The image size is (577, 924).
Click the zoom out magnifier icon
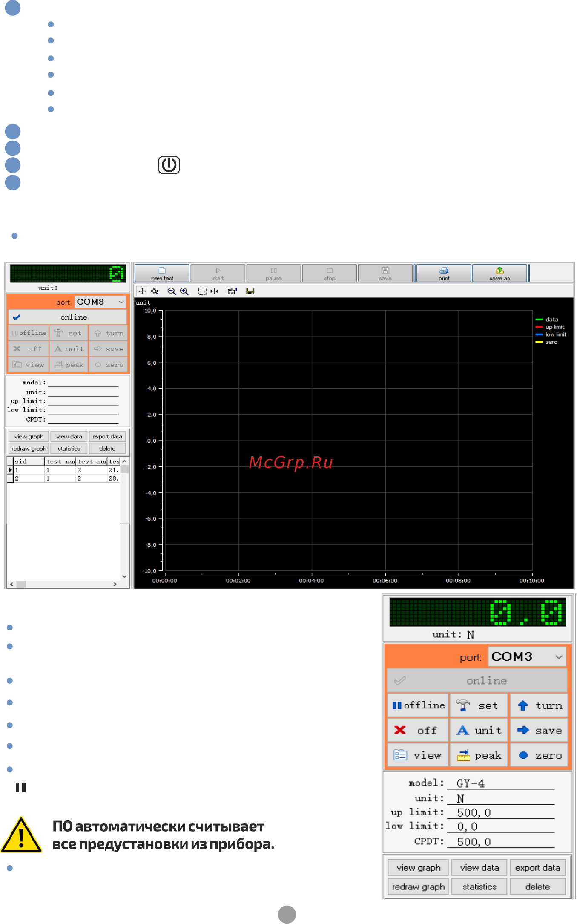tap(172, 291)
